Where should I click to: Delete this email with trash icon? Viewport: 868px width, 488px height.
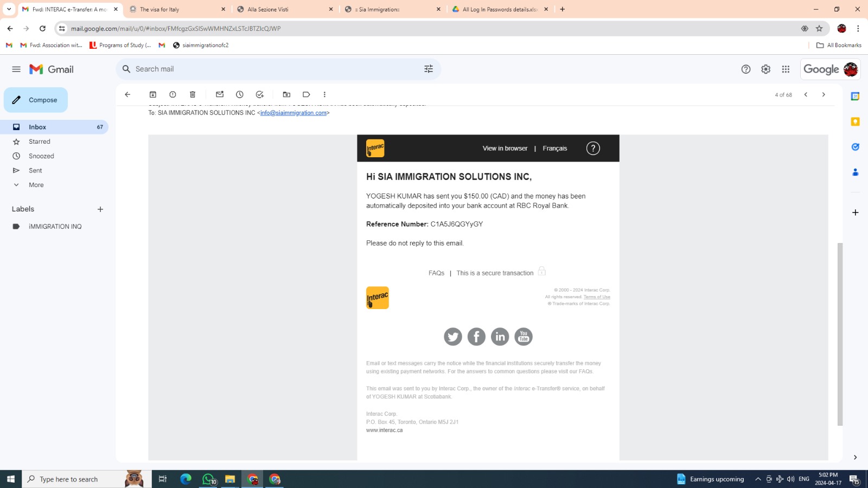tap(193, 94)
